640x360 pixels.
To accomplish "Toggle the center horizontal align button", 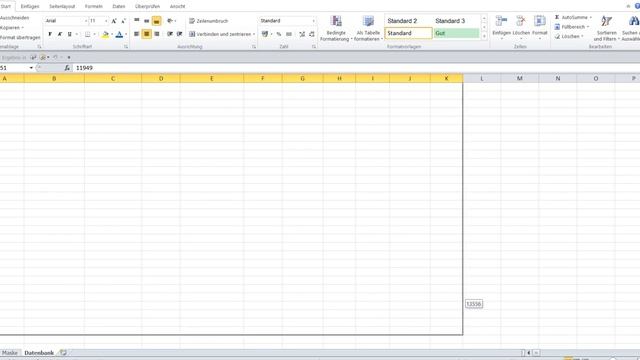I will tap(147, 34).
